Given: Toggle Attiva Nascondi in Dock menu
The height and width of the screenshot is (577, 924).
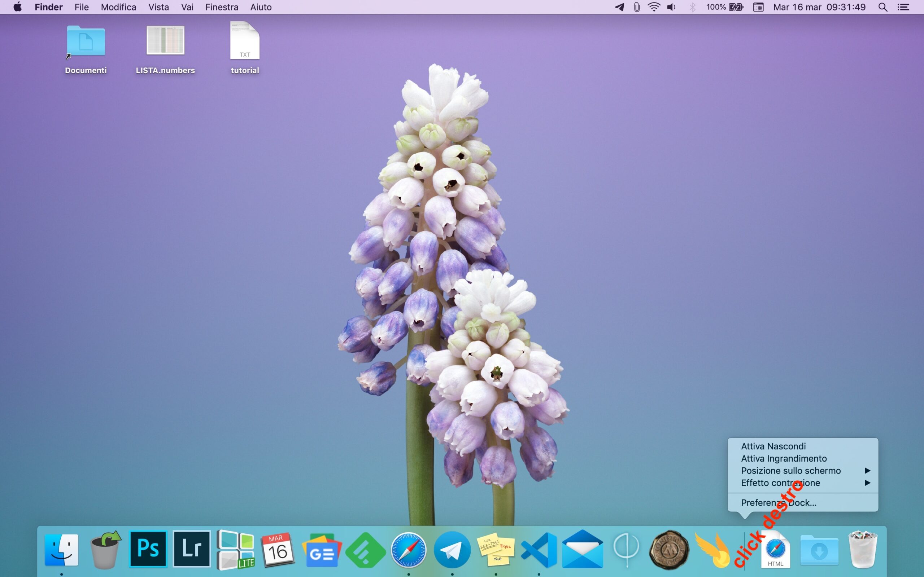Looking at the screenshot, I should click(773, 446).
